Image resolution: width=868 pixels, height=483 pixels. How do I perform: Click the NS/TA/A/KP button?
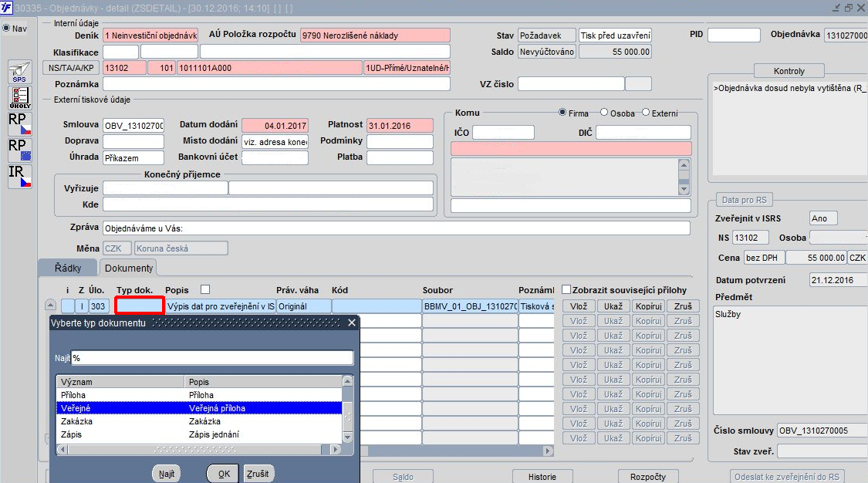72,67
